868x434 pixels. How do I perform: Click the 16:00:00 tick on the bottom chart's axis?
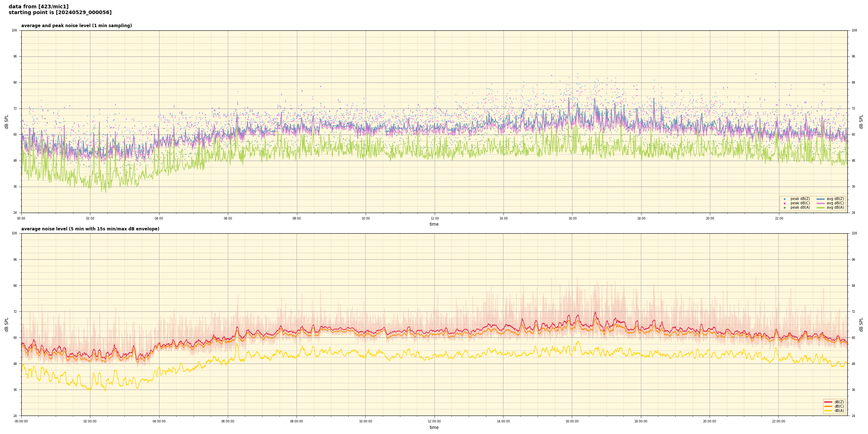pos(572,421)
